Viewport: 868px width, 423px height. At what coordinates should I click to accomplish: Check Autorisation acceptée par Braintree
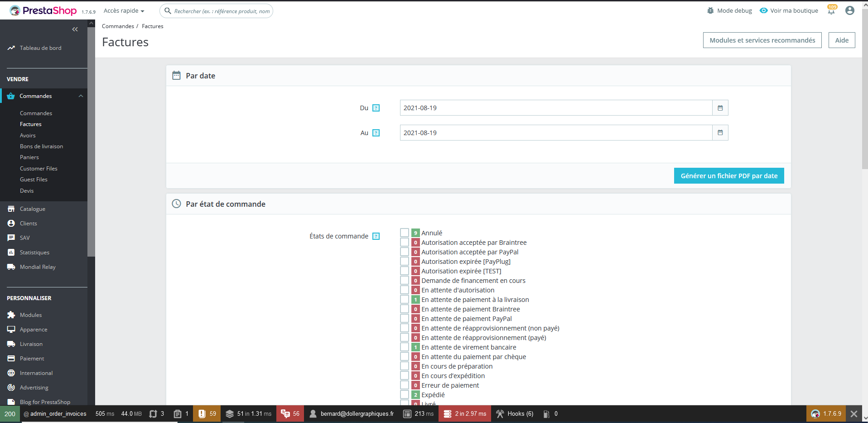405,242
